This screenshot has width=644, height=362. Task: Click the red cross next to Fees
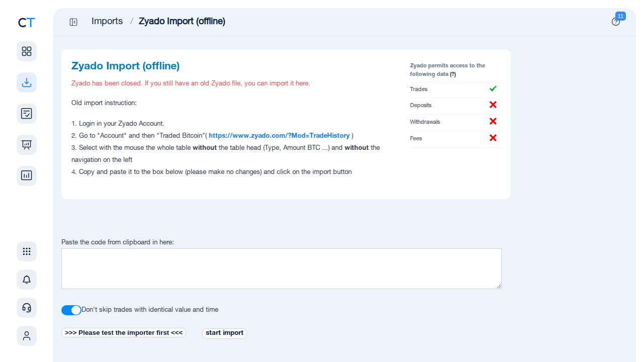(x=493, y=138)
